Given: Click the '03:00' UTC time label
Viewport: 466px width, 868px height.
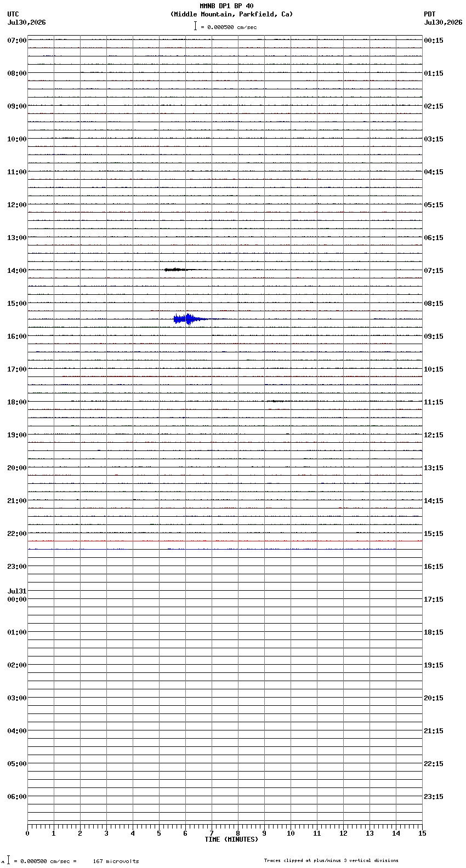Looking at the screenshot, I should coord(17,698).
